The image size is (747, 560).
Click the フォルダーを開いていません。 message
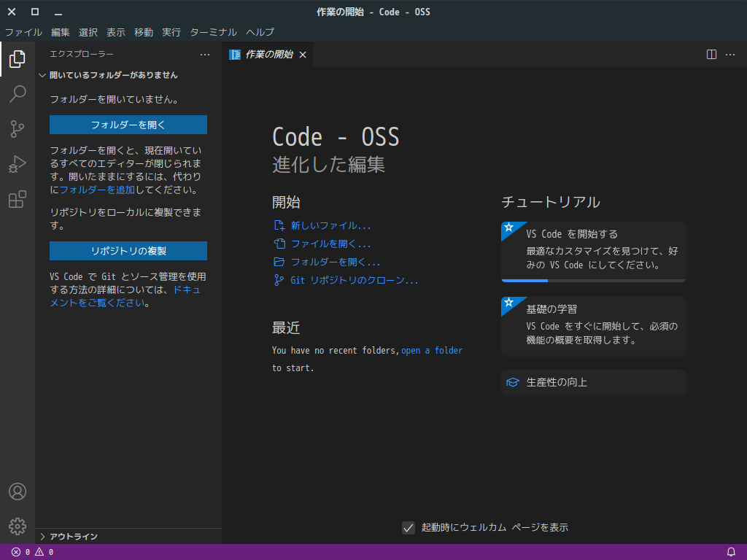115,99
